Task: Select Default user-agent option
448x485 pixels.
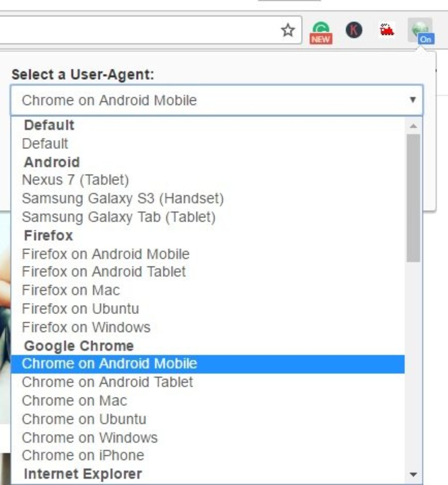Action: 45,144
